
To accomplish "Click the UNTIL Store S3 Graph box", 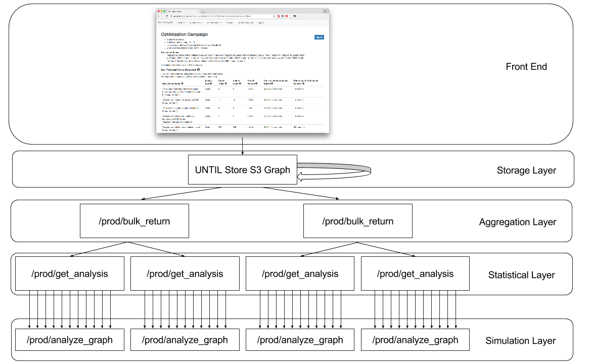I will (x=243, y=170).
